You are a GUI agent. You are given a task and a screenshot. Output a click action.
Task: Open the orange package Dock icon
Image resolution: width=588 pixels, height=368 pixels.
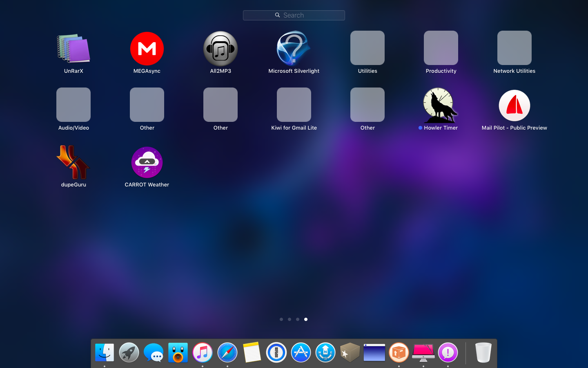(399, 352)
